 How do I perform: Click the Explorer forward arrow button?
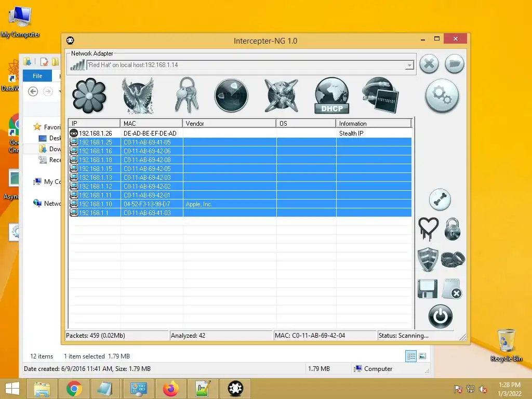coord(48,91)
